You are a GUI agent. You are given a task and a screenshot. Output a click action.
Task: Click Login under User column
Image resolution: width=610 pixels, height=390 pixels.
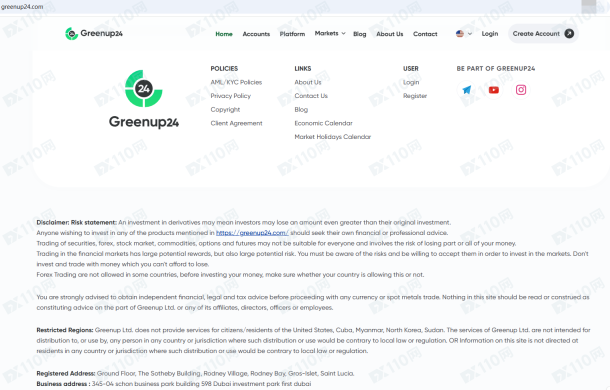411,82
